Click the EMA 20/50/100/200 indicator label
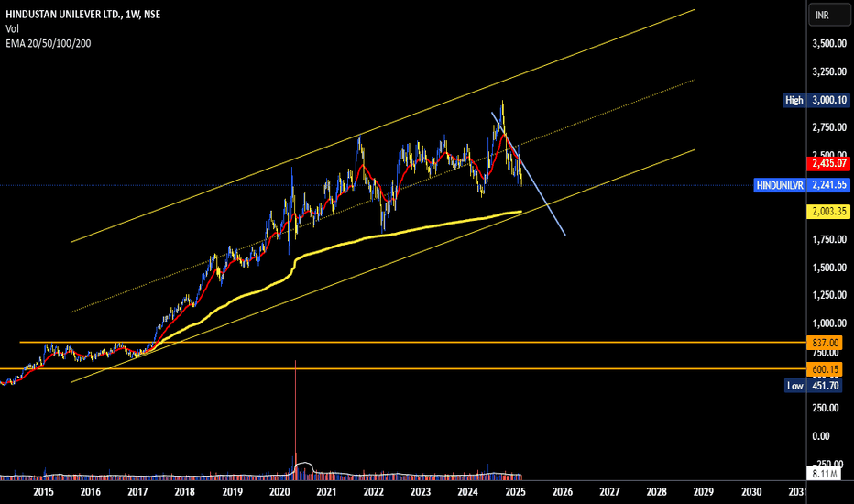This screenshot has width=854, height=504. tap(49, 44)
